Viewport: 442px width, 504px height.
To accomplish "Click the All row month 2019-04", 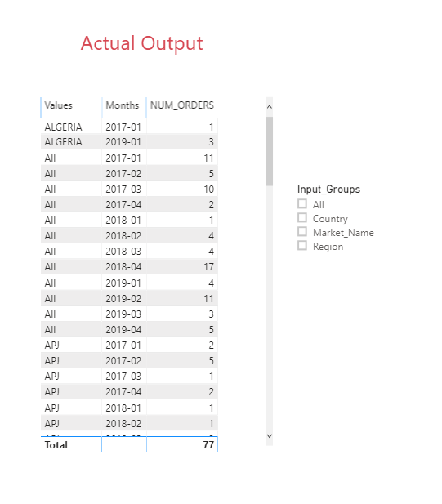I will 123,330.
